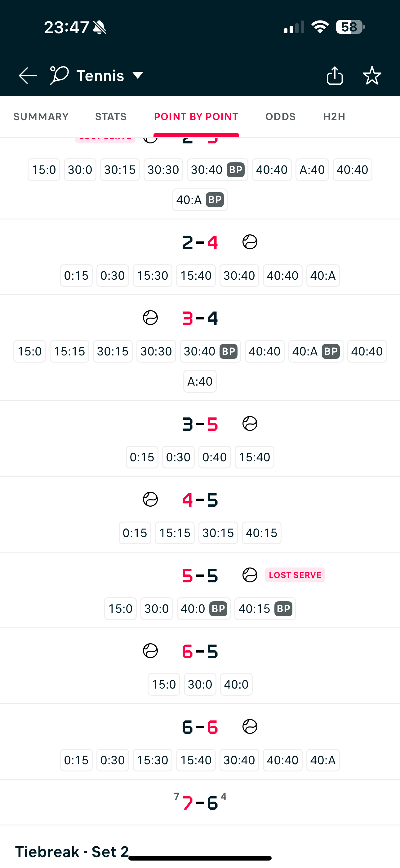This screenshot has width=400, height=868.
Task: Tap the tennis racket sport icon
Action: 60,75
